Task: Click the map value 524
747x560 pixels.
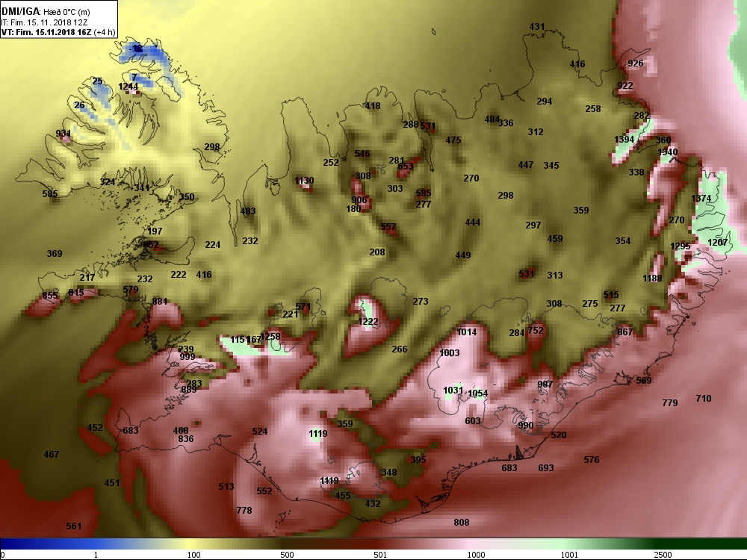Action: click(260, 432)
